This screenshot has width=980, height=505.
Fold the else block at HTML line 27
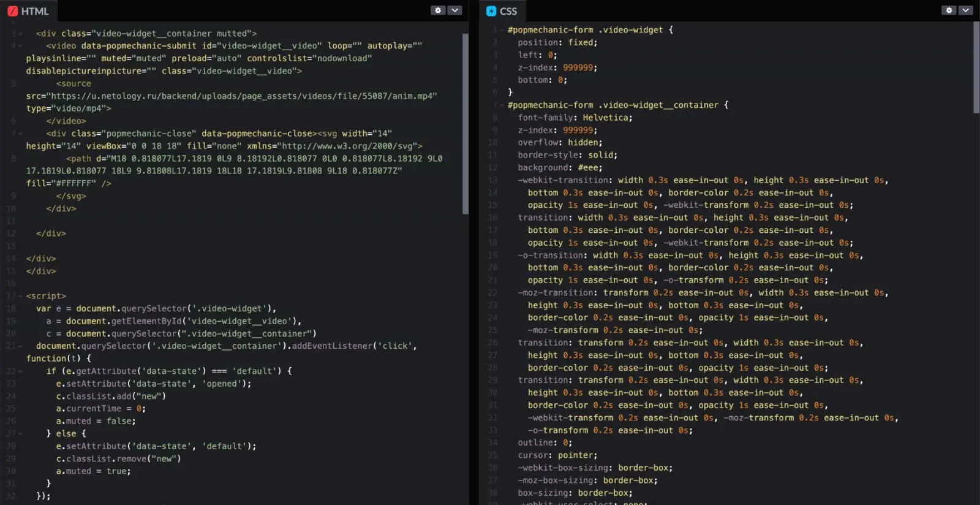click(20, 434)
